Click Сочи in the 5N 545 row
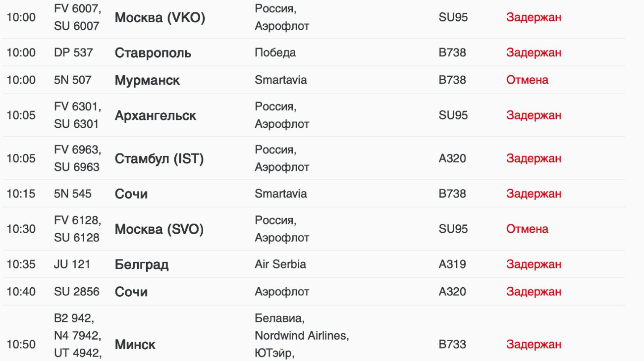The image size is (644, 361). click(x=131, y=194)
